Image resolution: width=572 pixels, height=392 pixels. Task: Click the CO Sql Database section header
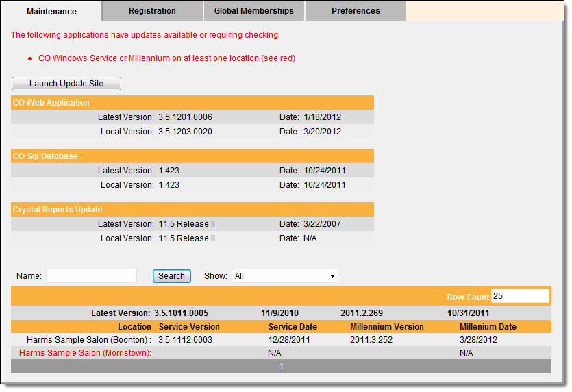[x=45, y=156]
